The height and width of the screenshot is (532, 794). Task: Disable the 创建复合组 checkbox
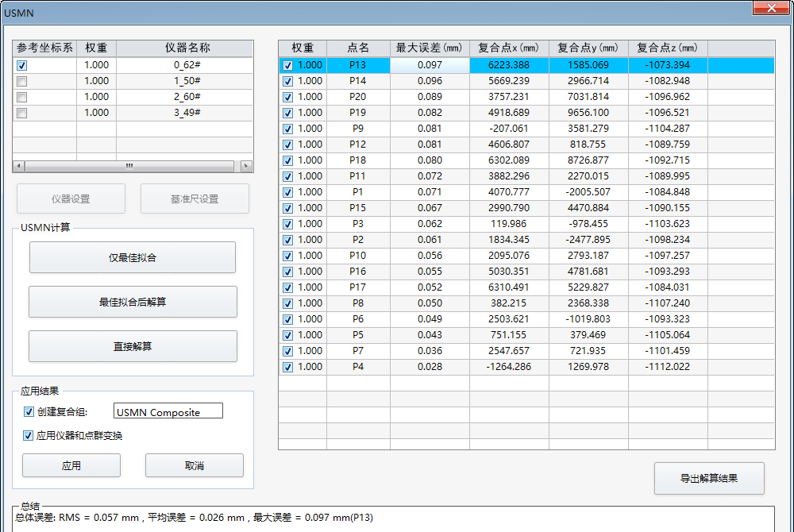29,412
